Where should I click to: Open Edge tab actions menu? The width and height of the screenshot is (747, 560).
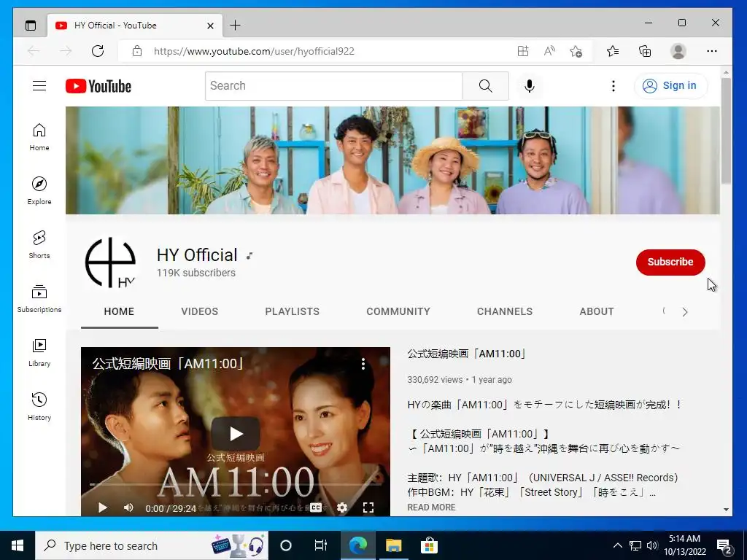pyautogui.click(x=31, y=26)
